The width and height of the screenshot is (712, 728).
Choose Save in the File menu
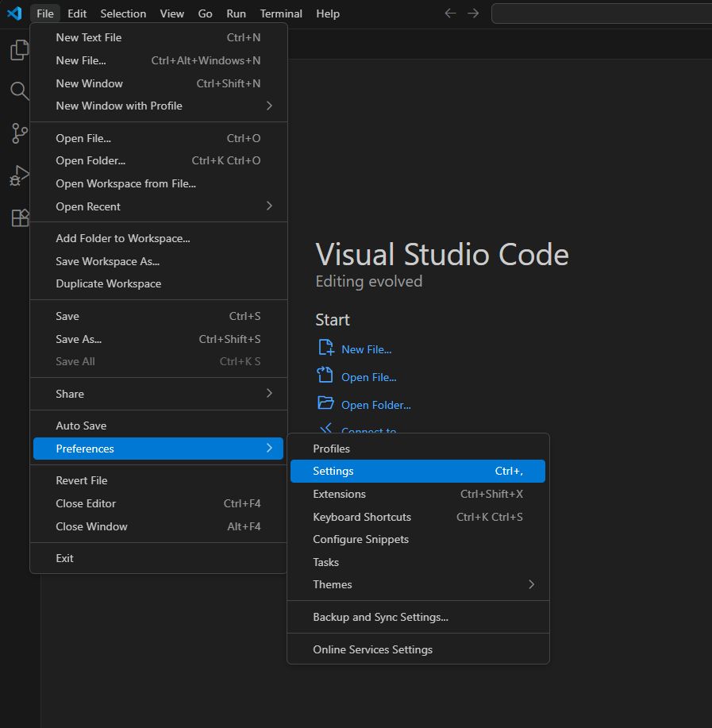[x=158, y=316]
